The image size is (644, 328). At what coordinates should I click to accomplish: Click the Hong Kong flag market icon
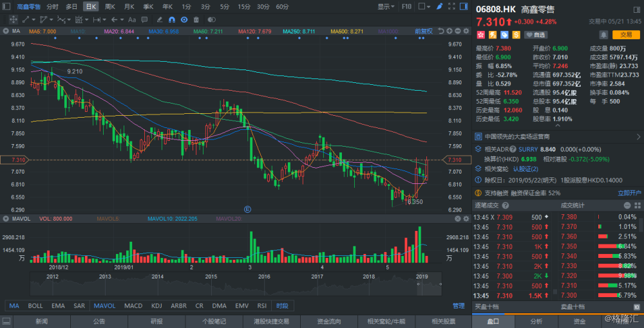[x=480, y=35]
